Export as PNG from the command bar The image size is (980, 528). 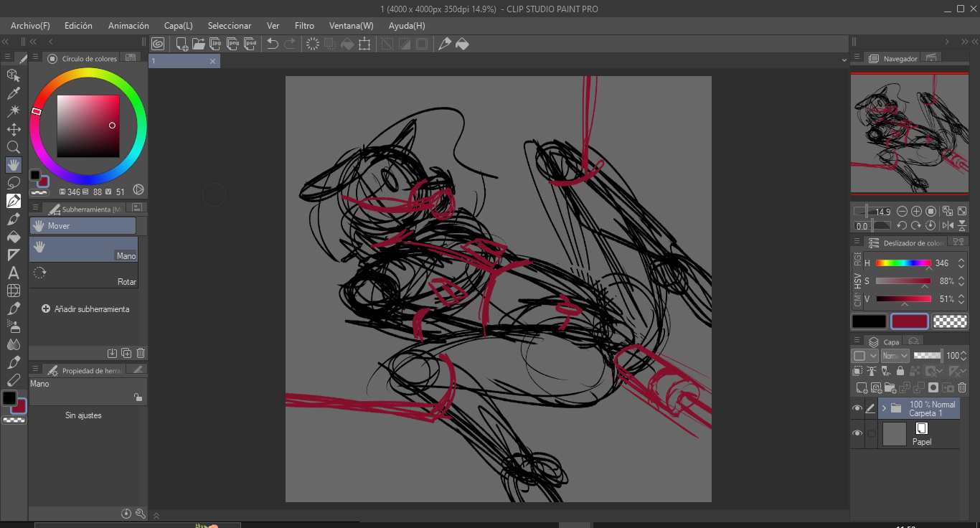coord(233,44)
